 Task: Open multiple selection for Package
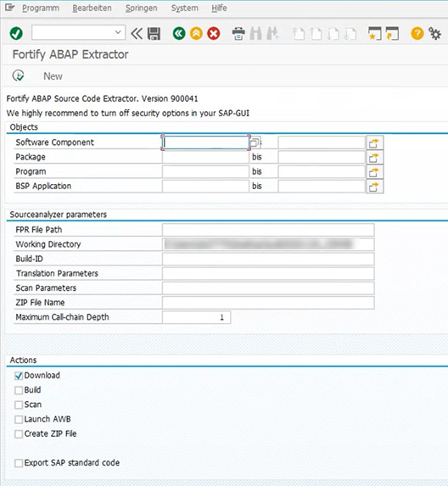click(374, 158)
